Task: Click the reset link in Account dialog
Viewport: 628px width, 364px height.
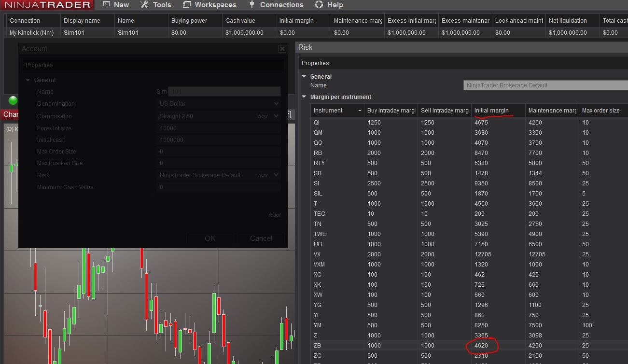Action: [x=274, y=215]
